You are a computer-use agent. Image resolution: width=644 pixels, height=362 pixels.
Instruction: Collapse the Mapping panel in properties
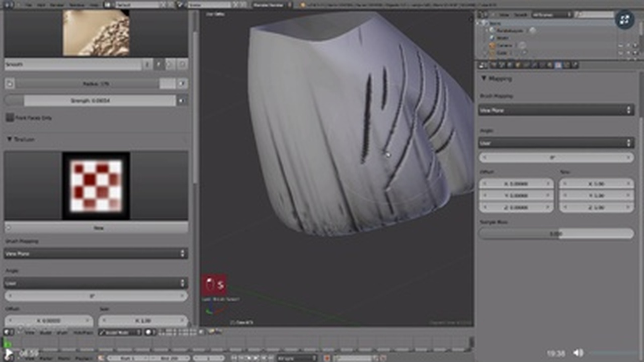(x=484, y=78)
